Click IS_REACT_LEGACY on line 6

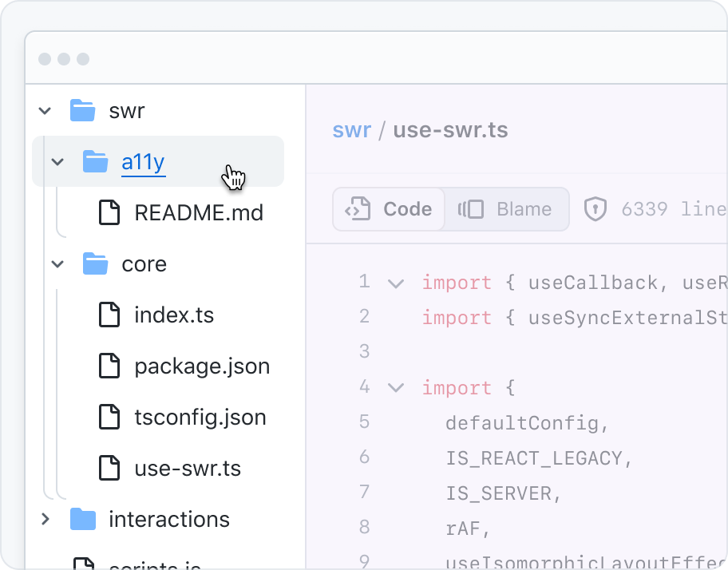coord(534,458)
